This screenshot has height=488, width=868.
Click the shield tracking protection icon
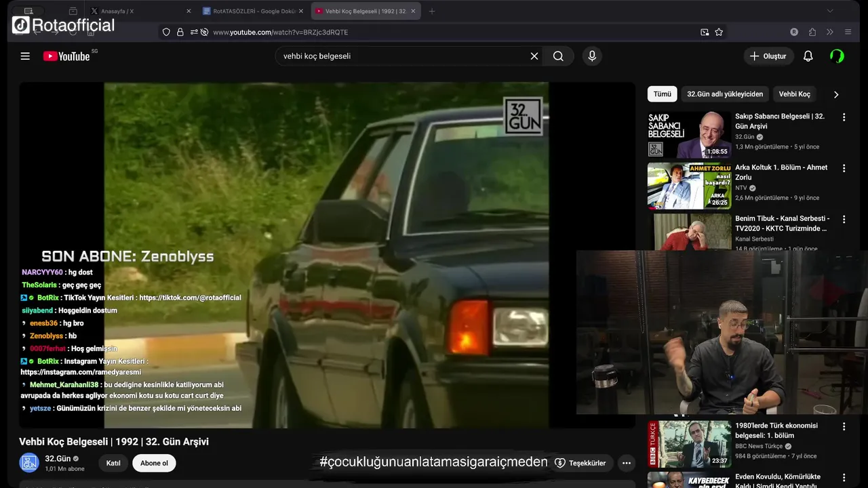166,32
